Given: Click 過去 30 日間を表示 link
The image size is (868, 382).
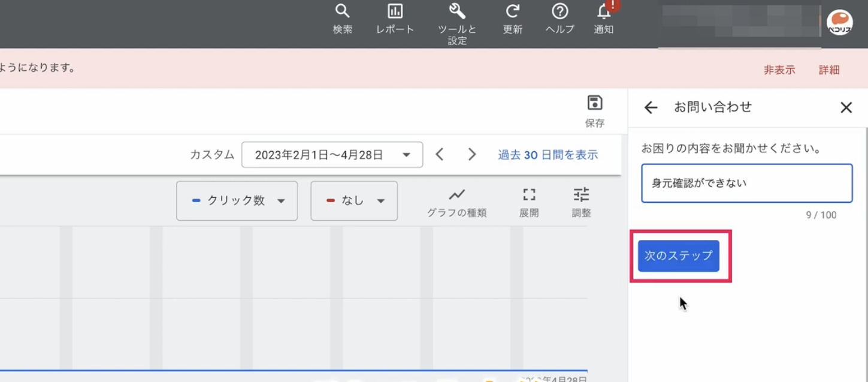Looking at the screenshot, I should click(x=548, y=155).
